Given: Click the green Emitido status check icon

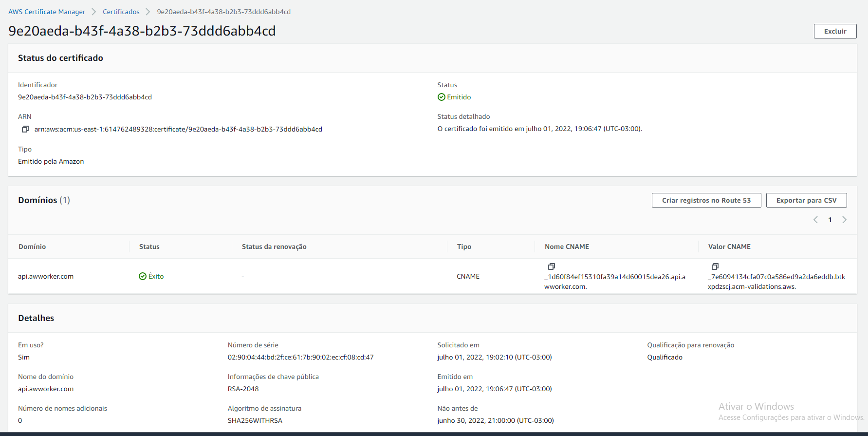Looking at the screenshot, I should coord(442,97).
